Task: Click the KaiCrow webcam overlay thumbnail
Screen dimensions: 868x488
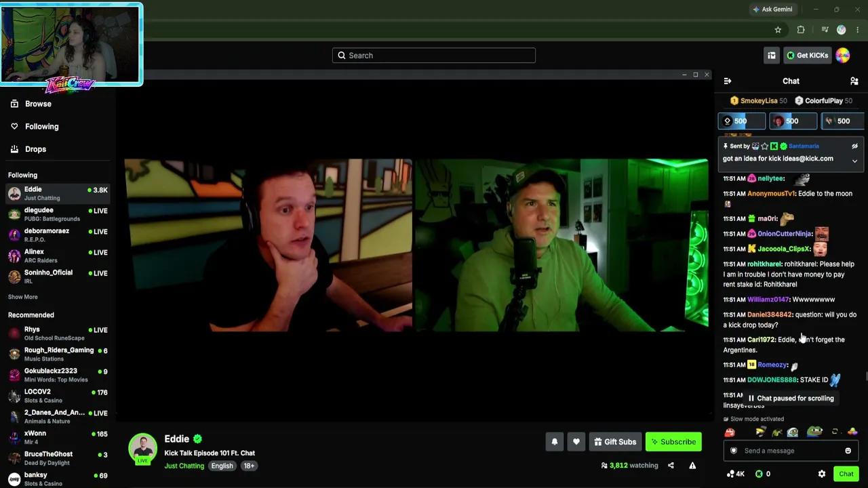Action: tap(71, 45)
